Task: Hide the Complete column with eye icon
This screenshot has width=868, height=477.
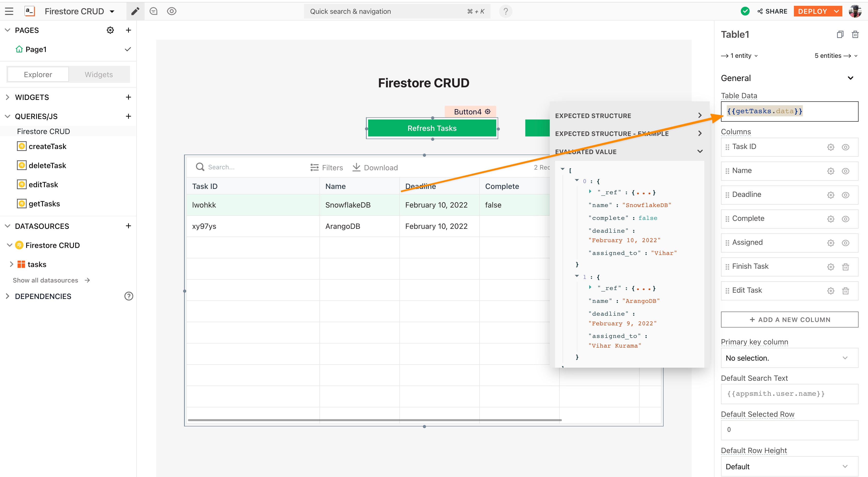Action: pos(845,219)
